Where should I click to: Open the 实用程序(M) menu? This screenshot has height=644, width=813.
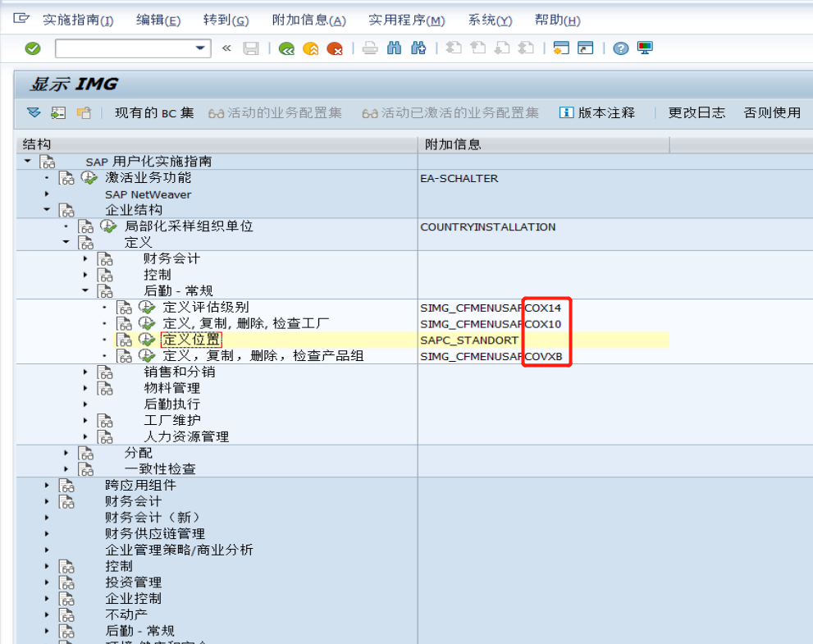coord(407,21)
